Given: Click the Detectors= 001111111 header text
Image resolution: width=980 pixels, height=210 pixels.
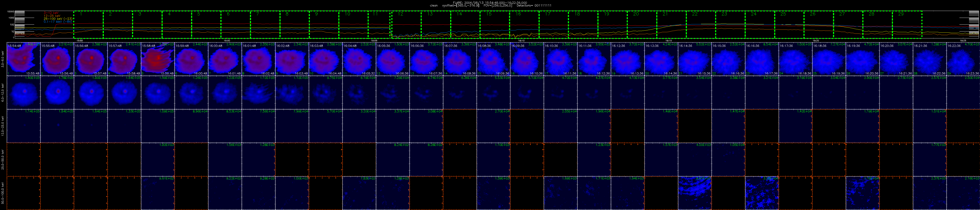Looking at the screenshot, I should pos(534,6).
